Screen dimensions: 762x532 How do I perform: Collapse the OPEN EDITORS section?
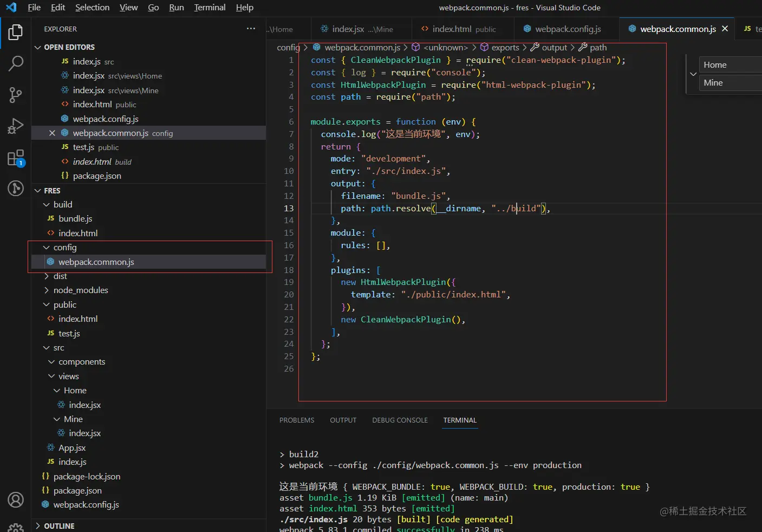pyautogui.click(x=38, y=47)
